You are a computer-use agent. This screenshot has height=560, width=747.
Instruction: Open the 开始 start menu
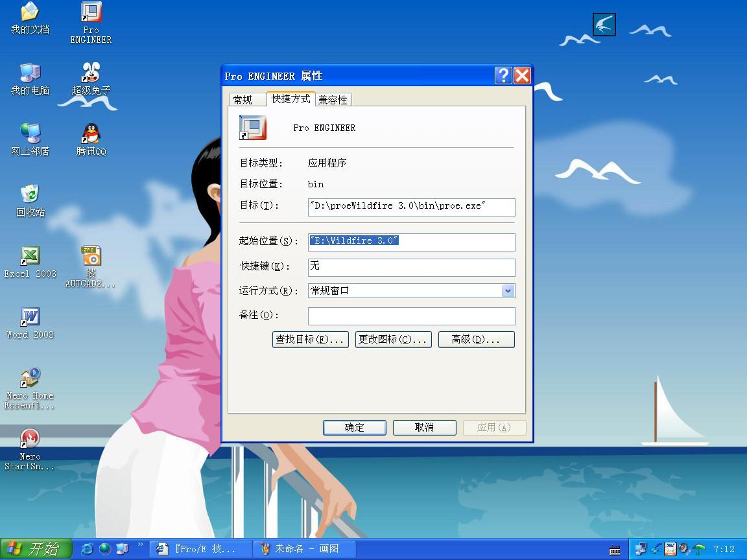[x=36, y=549]
